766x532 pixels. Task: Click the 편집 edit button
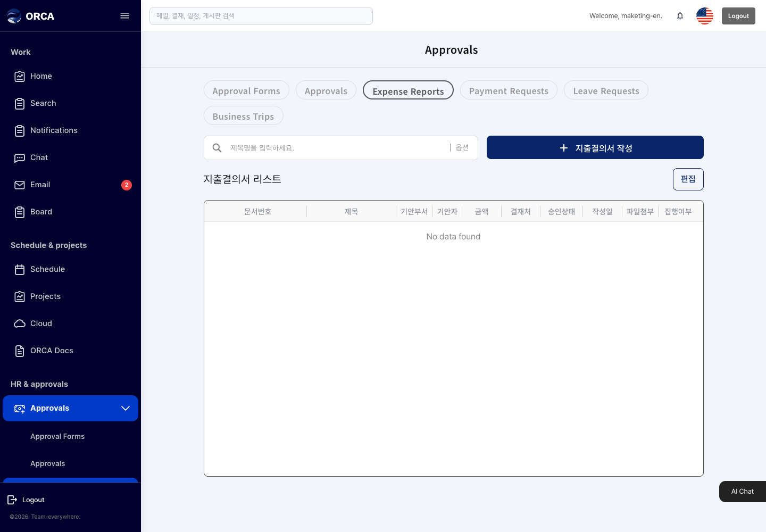pos(688,179)
